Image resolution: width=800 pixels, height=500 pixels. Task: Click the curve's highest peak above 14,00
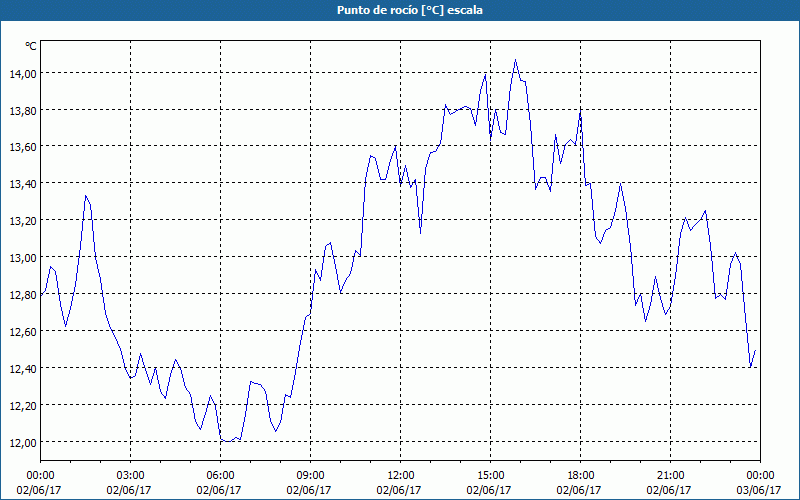[x=515, y=60]
